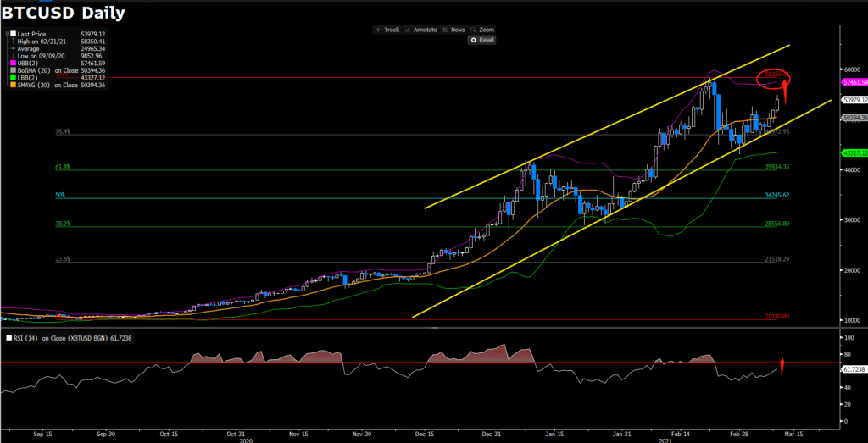Click the Low value 9852.96
868x443 pixels.
tap(91, 56)
